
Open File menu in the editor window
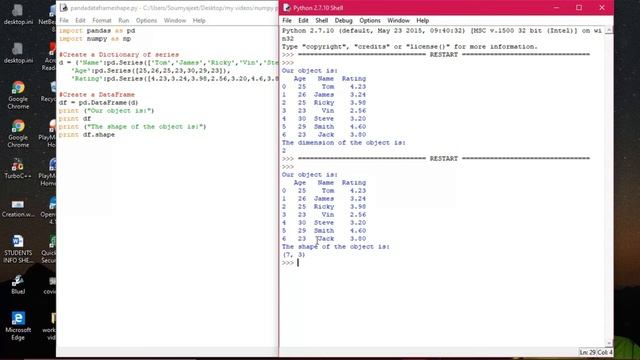64,20
